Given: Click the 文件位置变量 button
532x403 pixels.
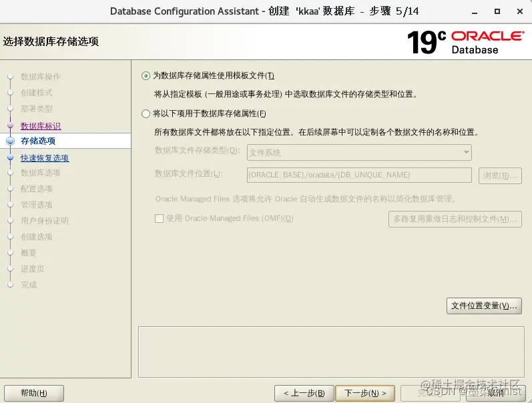Looking at the screenshot, I should pyautogui.click(x=484, y=306).
